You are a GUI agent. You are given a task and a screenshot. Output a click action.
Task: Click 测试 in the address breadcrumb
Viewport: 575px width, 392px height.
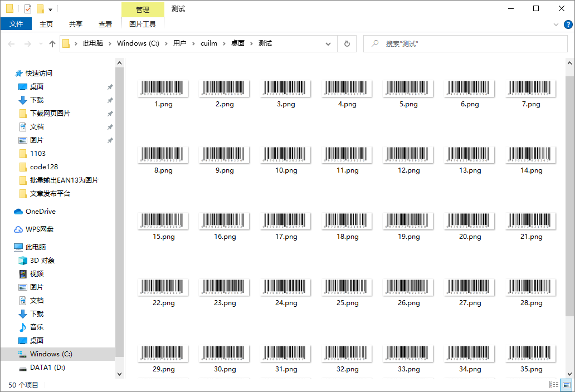265,43
